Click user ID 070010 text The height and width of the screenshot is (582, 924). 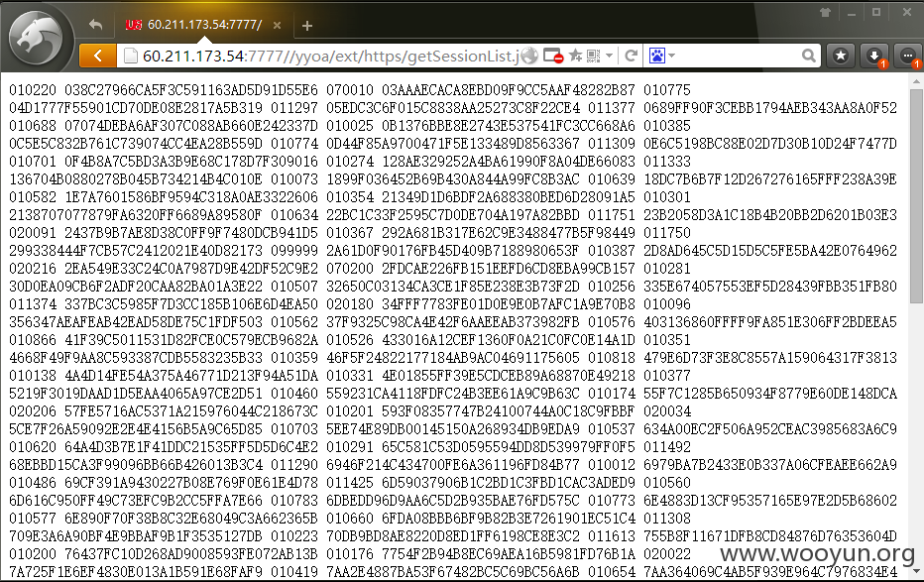350,90
